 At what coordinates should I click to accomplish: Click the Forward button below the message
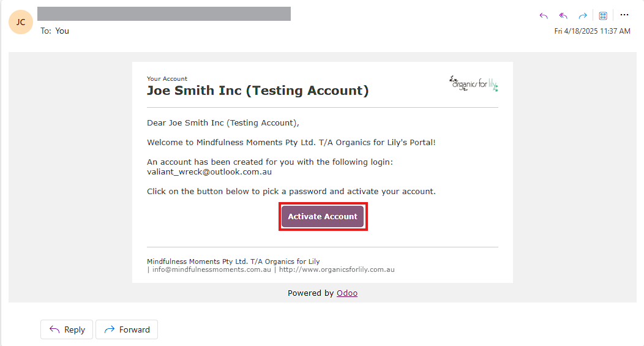127,329
